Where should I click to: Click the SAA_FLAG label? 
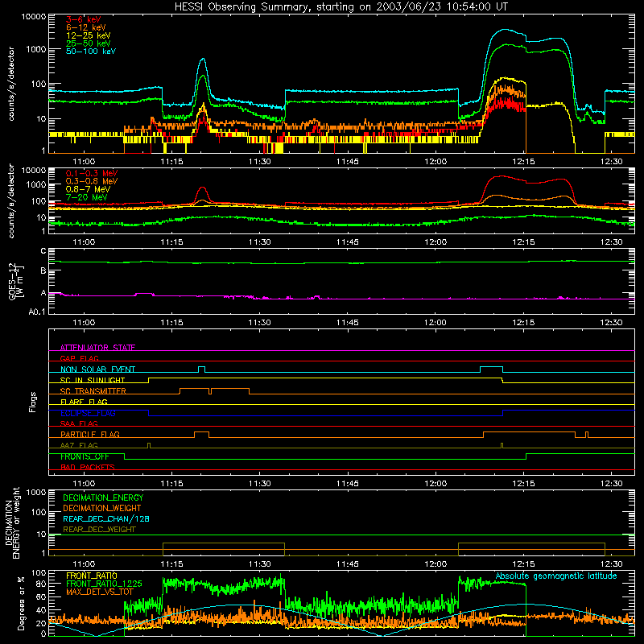click(x=79, y=423)
